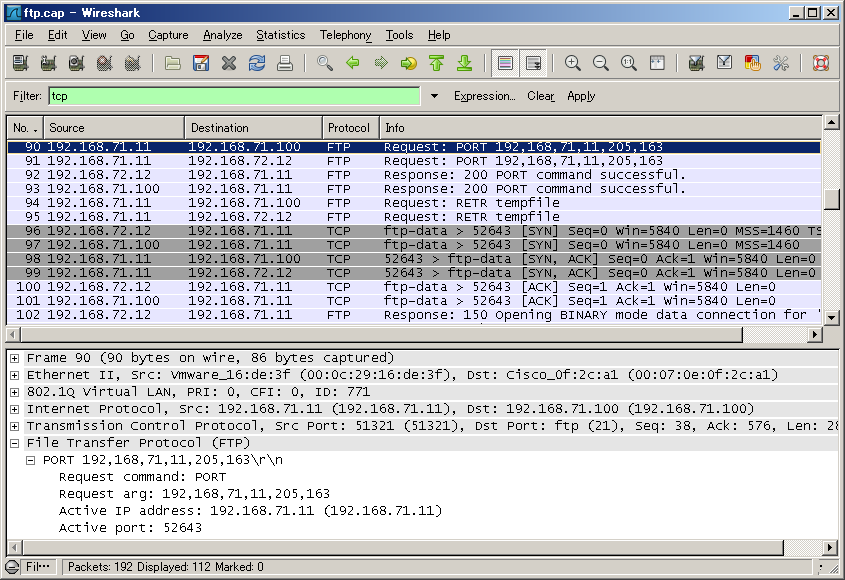Click the packet details horizontal scrollbar
Image resolution: width=845 pixels, height=580 pixels.
click(x=402, y=548)
